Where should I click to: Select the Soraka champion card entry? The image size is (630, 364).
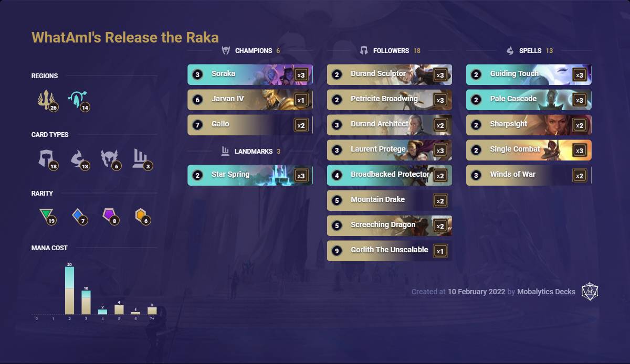[x=250, y=74]
